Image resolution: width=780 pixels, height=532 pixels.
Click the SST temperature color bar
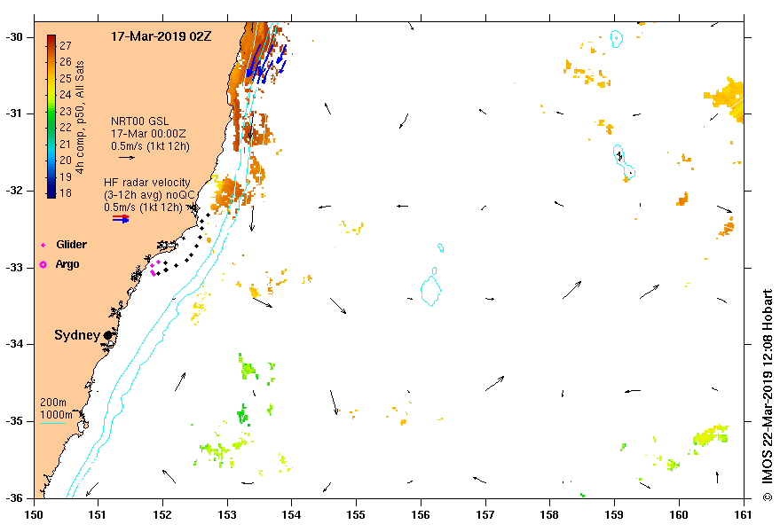51,117
